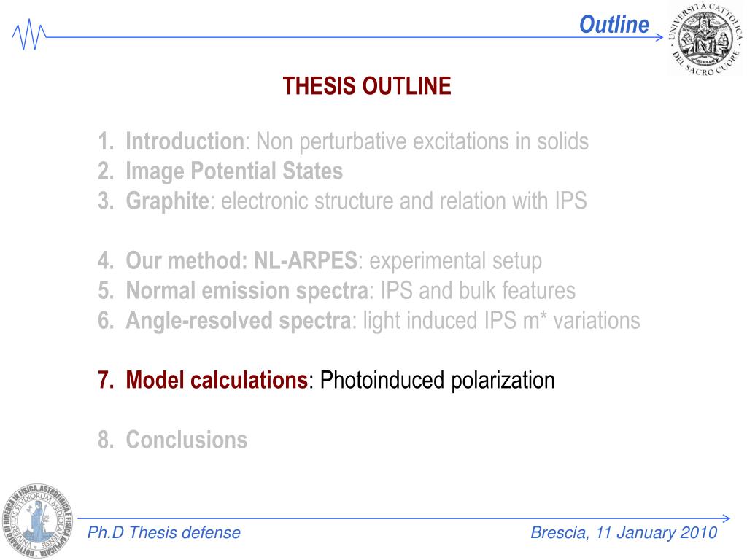Click item 3 Graphite electronic structure

[x=342, y=201]
